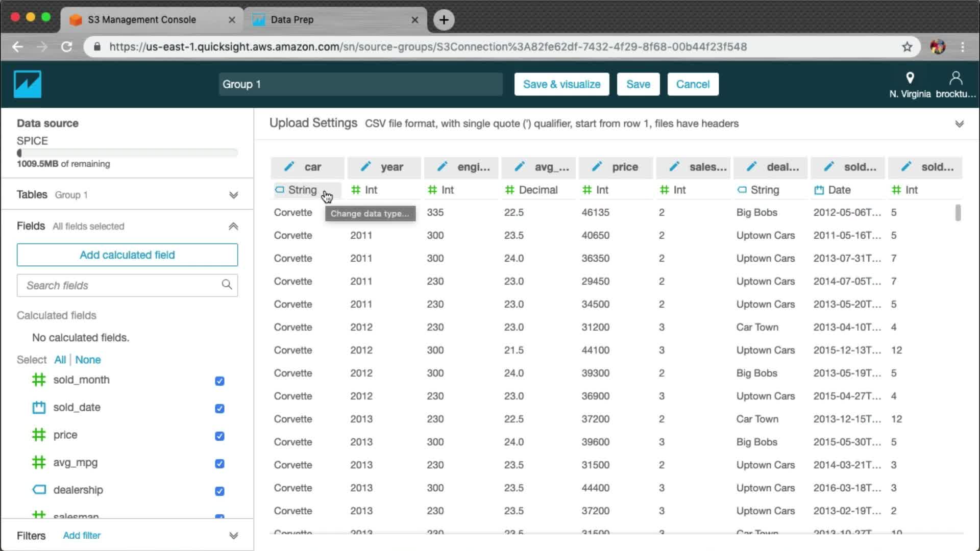Click the search magnifier in Search fields
Viewport: 980px width, 551px height.
227,285
